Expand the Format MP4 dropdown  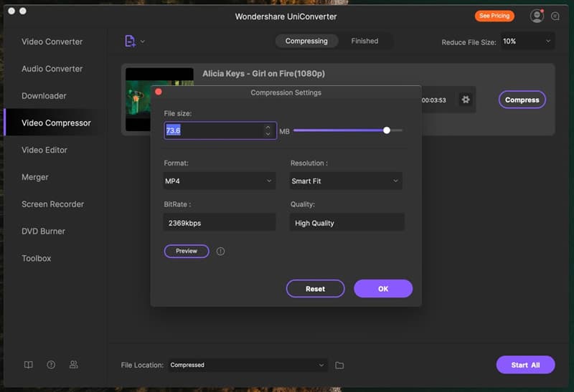pos(219,181)
